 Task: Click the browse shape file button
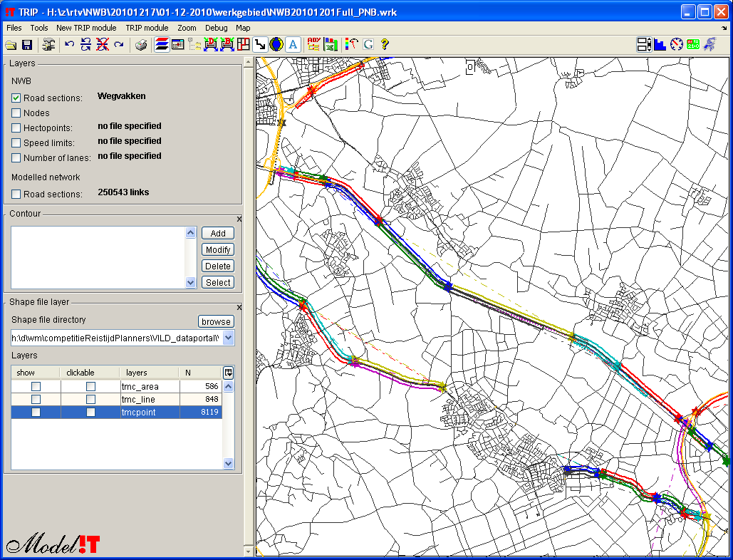point(216,321)
